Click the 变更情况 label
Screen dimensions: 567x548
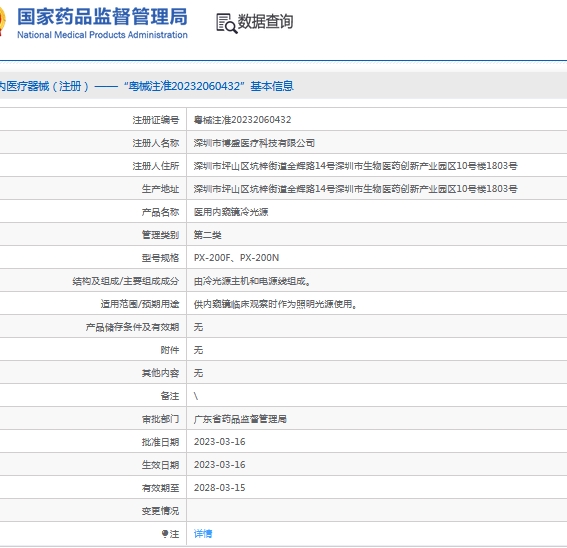tap(160, 511)
